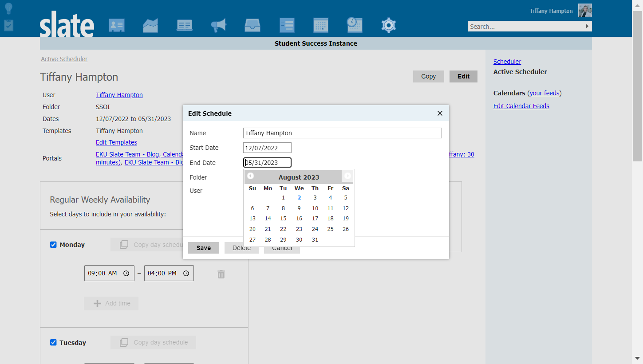Click the End Date field
643x364 pixels.
click(x=267, y=163)
